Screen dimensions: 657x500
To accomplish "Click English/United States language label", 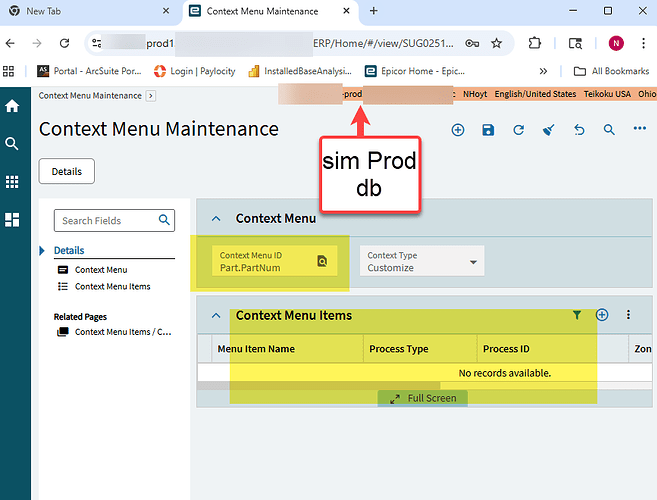I will pos(535,94).
